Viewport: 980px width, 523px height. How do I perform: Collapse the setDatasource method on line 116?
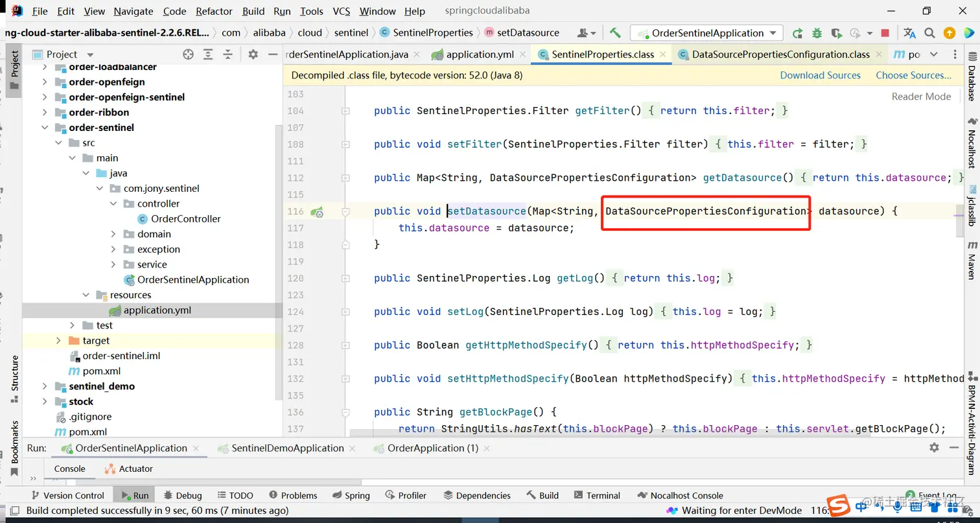pyautogui.click(x=345, y=211)
